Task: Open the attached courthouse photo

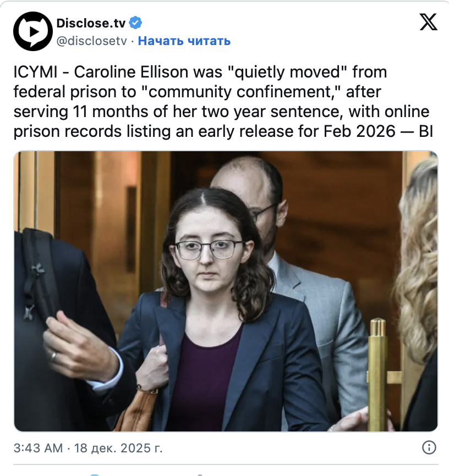Action: tap(226, 291)
